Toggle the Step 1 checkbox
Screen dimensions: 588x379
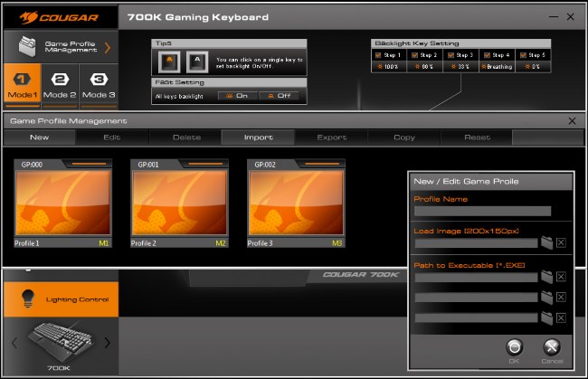tap(378, 55)
